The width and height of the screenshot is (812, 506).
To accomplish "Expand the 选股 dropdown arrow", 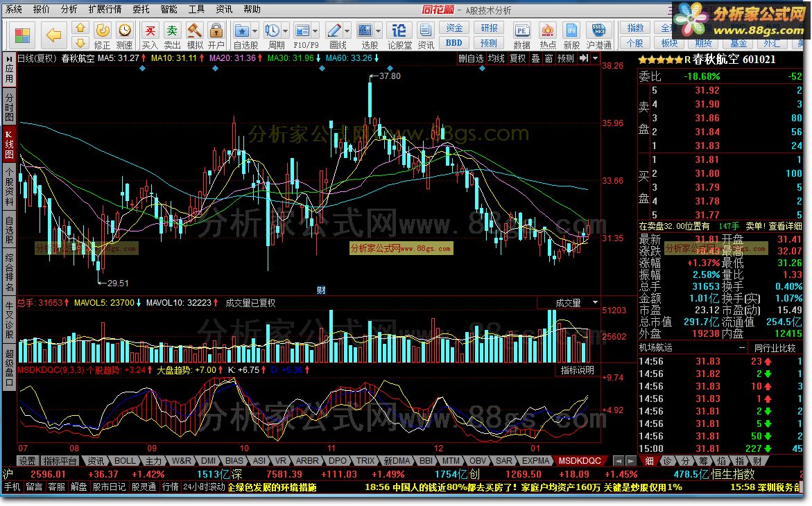I will 378,30.
